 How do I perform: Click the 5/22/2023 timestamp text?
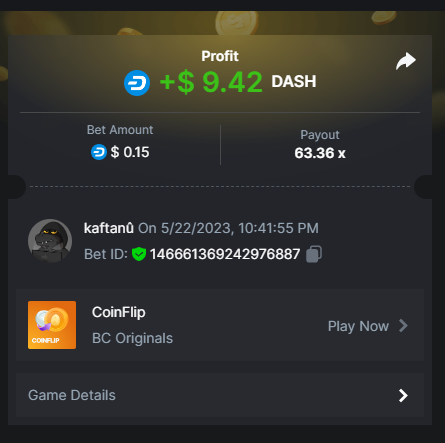coord(228,228)
